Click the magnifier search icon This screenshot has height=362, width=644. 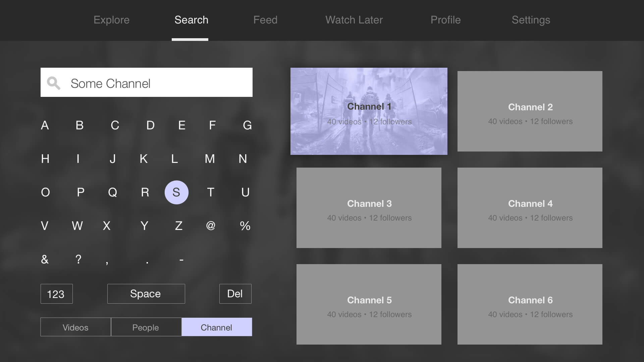coord(54,83)
